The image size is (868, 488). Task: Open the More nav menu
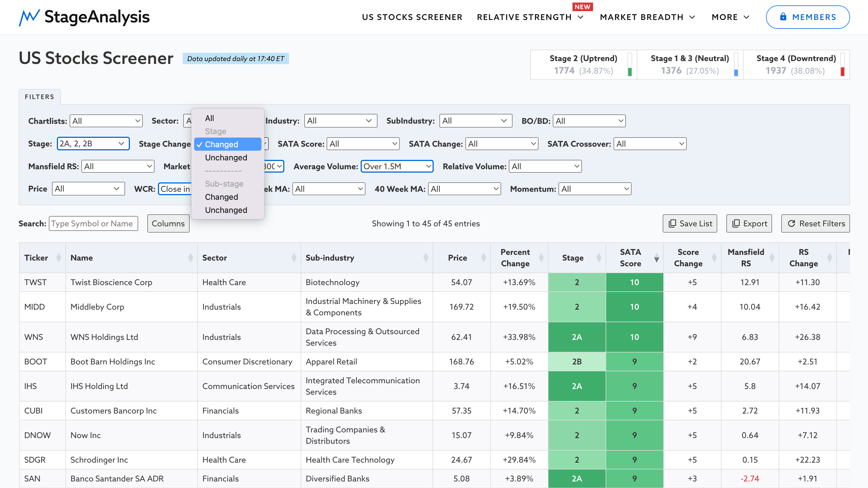click(x=731, y=17)
